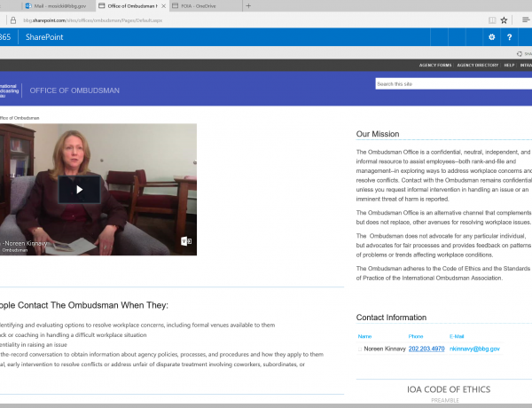The height and width of the screenshot is (408, 532).
Task: Click the IOA Code of Ethics heading
Action: coord(449,389)
